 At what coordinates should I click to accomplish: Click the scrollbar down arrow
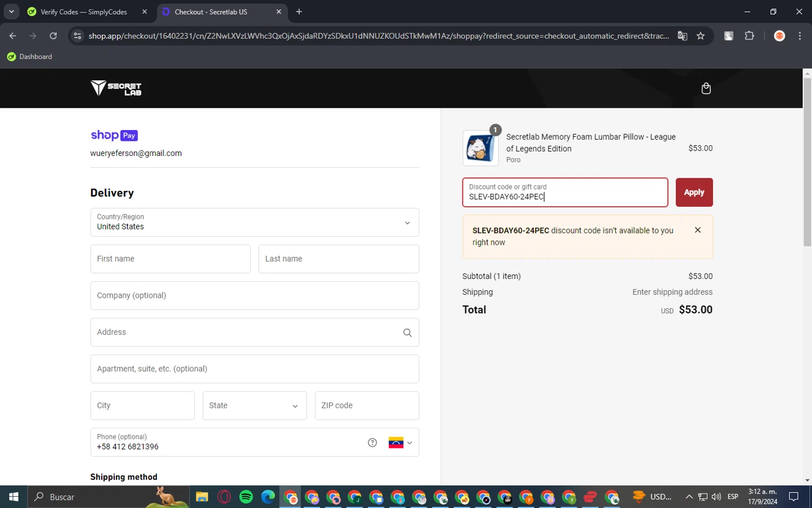coord(807,480)
